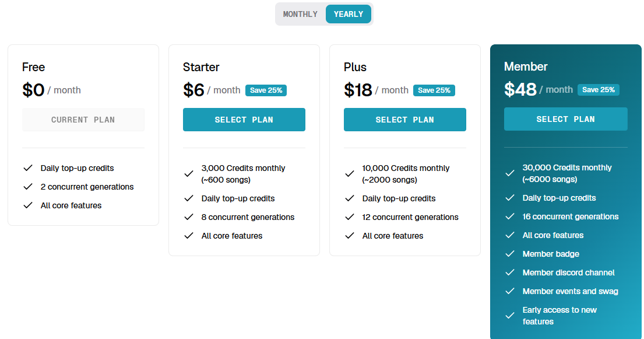This screenshot has height=339, width=644.
Task: Click Member plan's Save 25% badge
Action: (x=598, y=90)
